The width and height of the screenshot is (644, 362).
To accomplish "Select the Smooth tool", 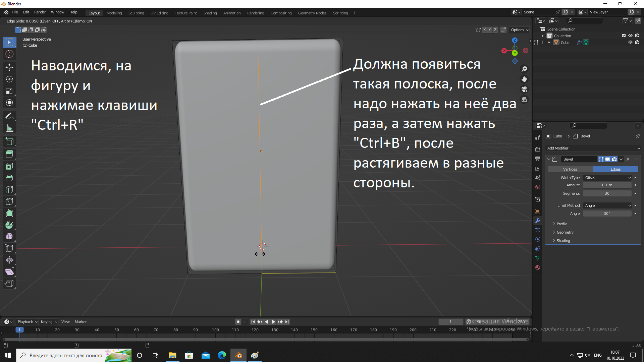I will [9, 237].
